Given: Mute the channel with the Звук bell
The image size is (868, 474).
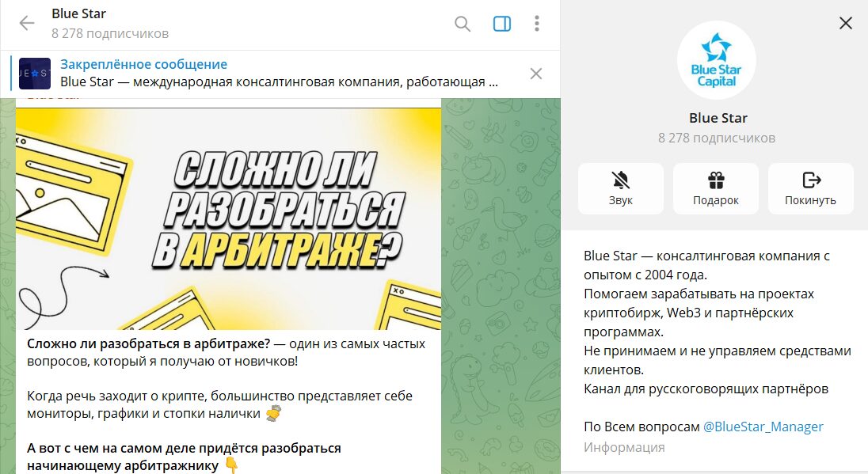Looking at the screenshot, I should click(620, 188).
